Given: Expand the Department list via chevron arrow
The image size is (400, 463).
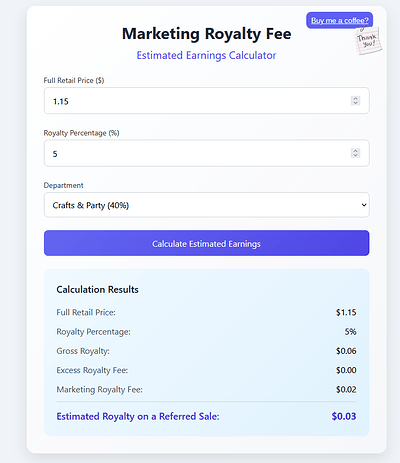Looking at the screenshot, I should tap(364, 205).
